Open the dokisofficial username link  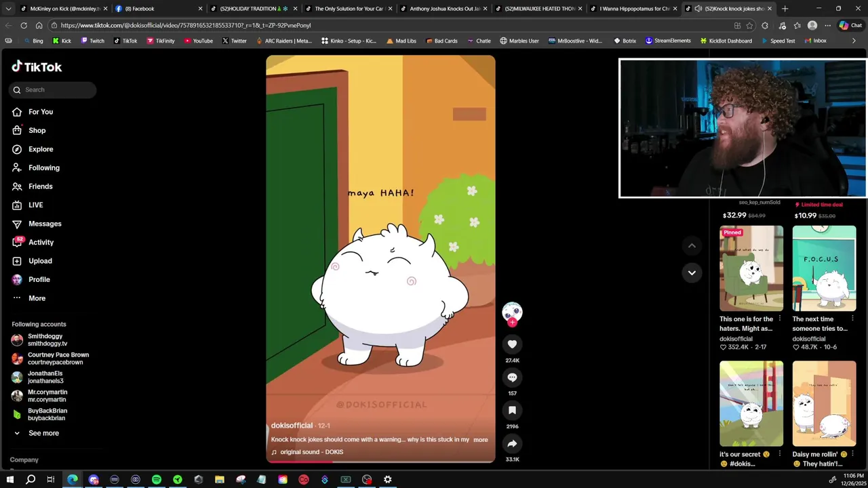(292, 426)
